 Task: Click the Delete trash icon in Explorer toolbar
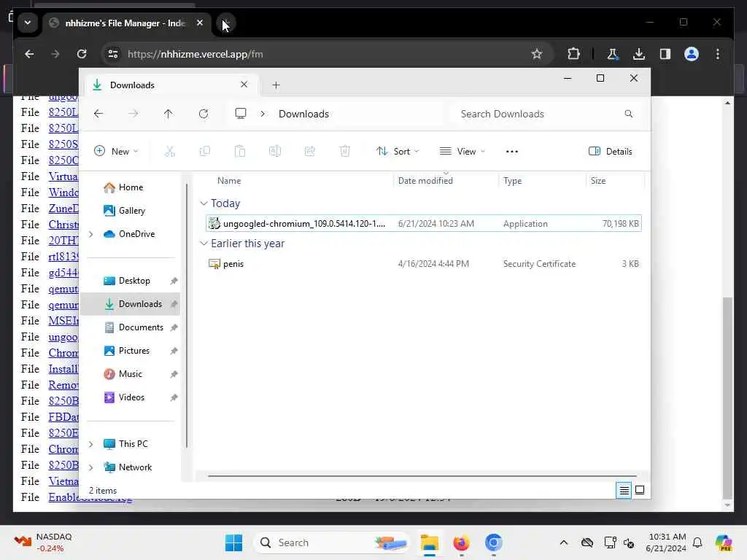tap(345, 152)
